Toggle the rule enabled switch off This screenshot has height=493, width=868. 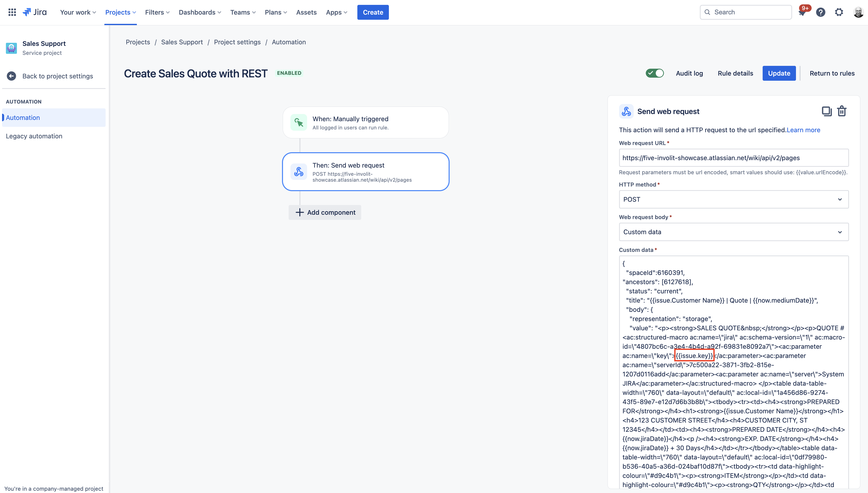[x=655, y=73]
